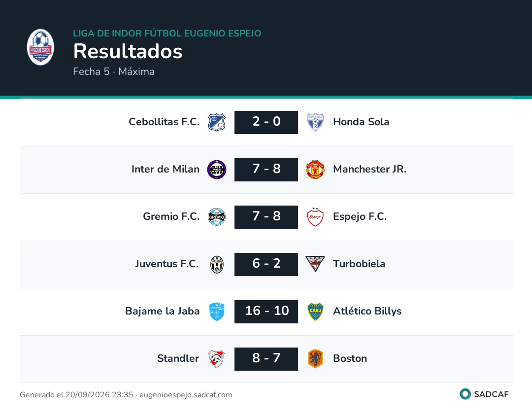This screenshot has height=420, width=532.
Task: Click the 6 - 2 match score
Action: [266, 264]
